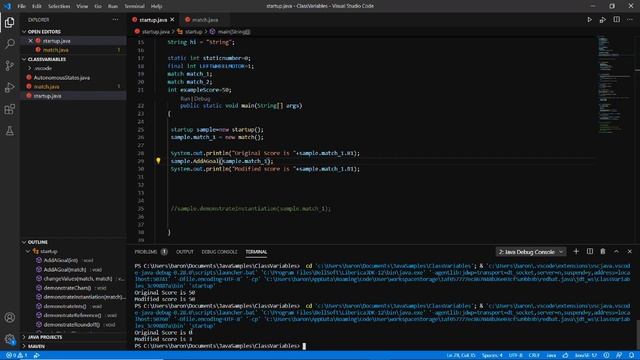The width and height of the screenshot is (640, 360).
Task: Open notifications bell in status bar
Action: (x=632, y=356)
